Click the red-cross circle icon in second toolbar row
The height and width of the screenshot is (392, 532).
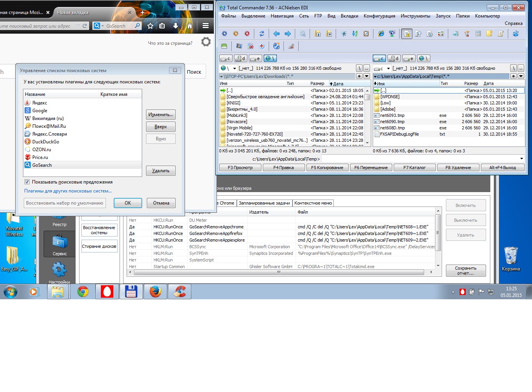262,46
